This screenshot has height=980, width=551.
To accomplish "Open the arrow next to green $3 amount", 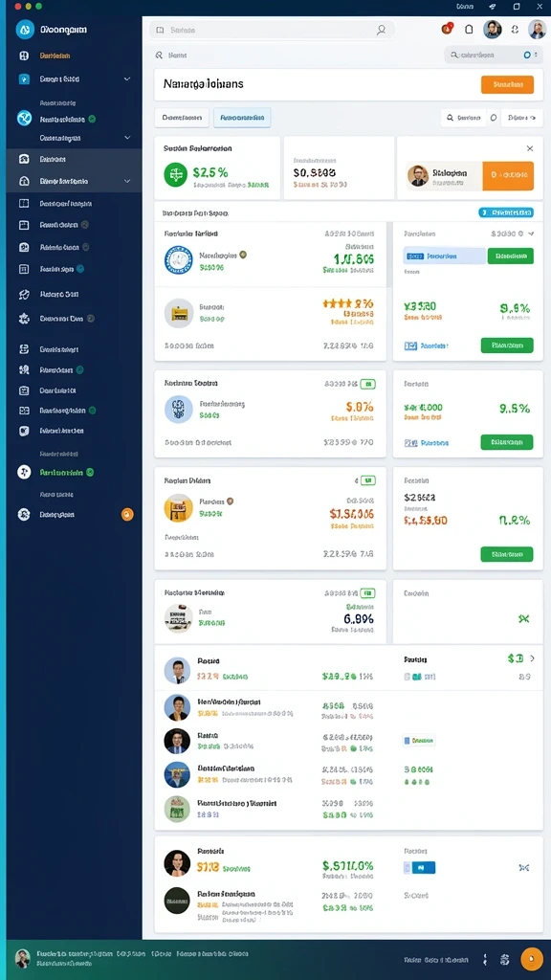I will [532, 658].
